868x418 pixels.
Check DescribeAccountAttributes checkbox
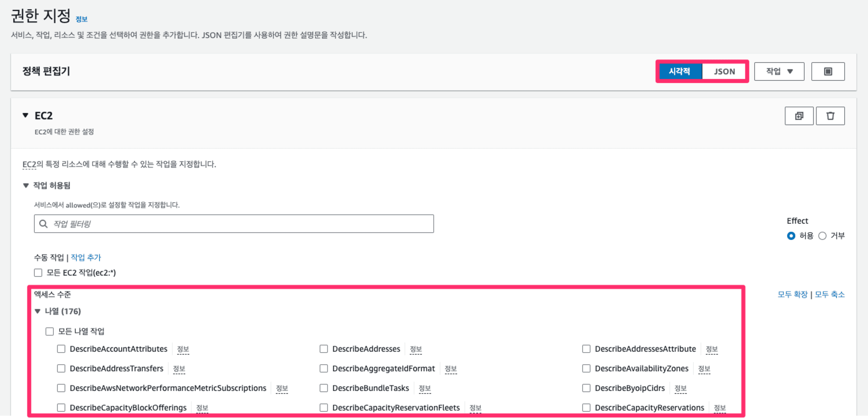61,349
